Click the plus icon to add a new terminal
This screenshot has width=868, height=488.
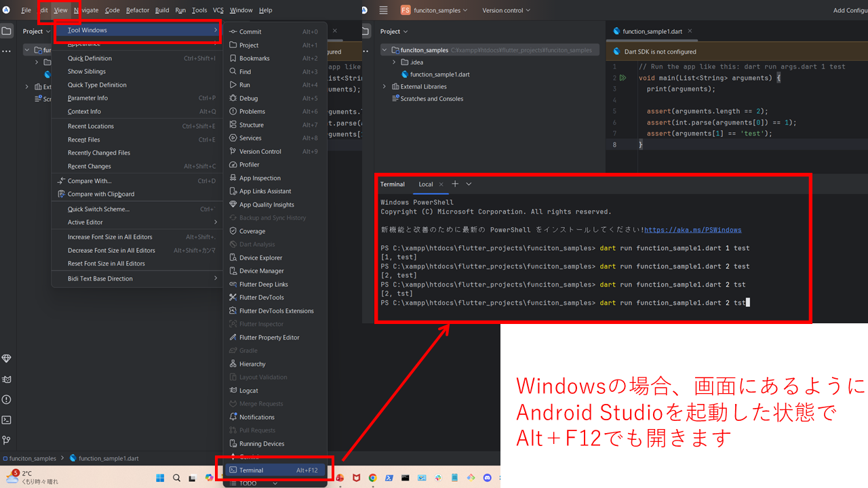click(455, 184)
